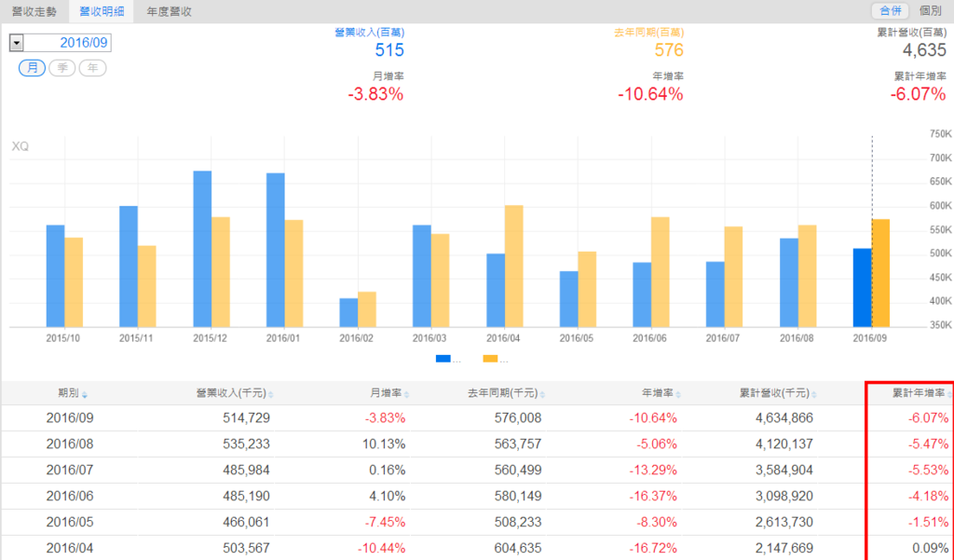Click the summary 去年同期 value 576
The image size is (954, 560).
(669, 50)
